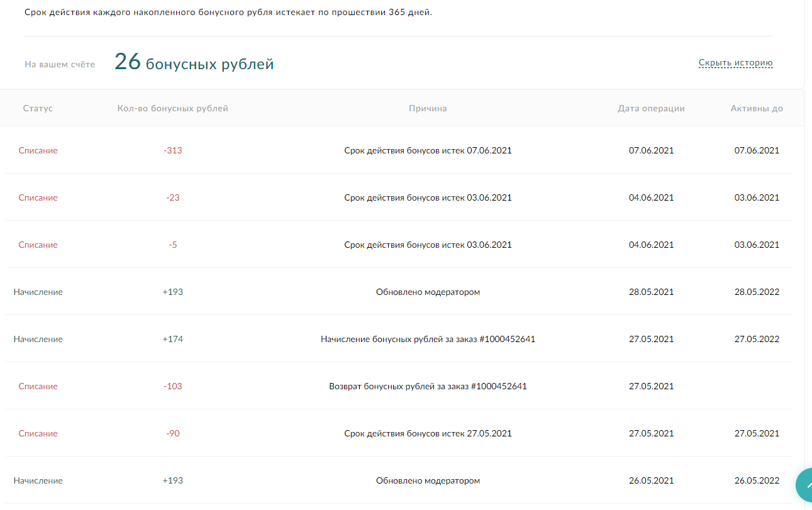Click the 'Дата операции' column header
812x510 pixels.
[x=651, y=108]
